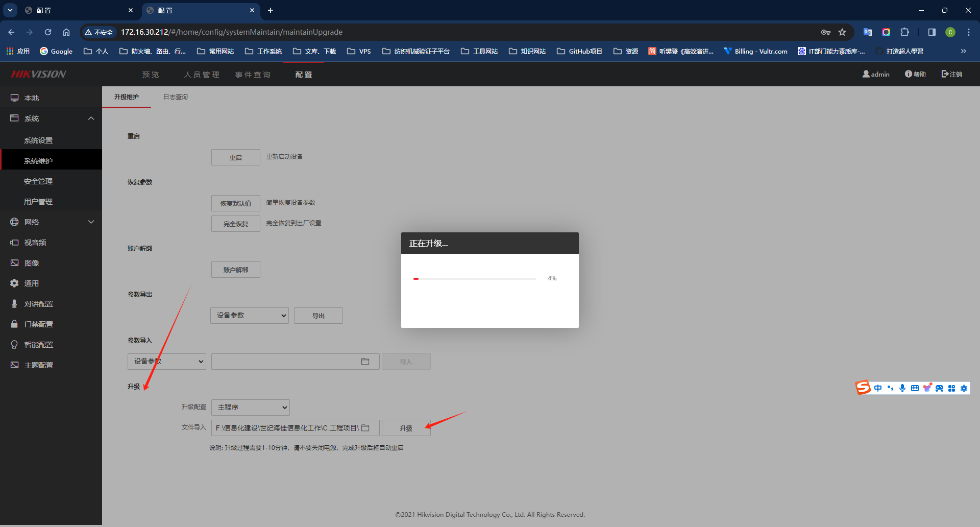Open 门禁配置 sidebar item
Image resolution: width=980 pixels, height=527 pixels.
pyautogui.click(x=51, y=324)
